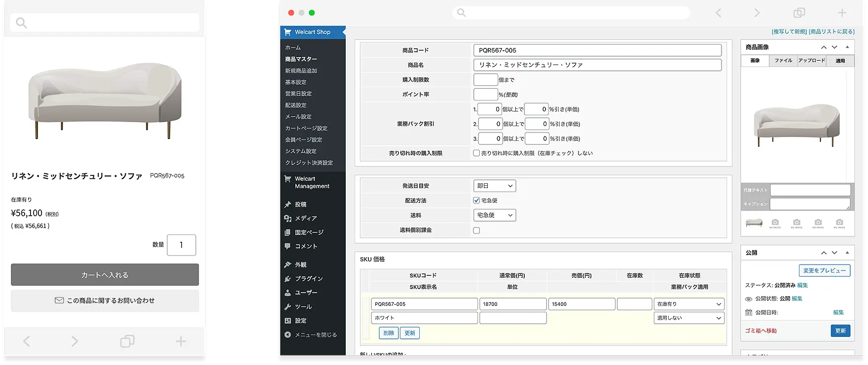Open the 業務パック適用 dropdown showing 適用しない

(689, 318)
